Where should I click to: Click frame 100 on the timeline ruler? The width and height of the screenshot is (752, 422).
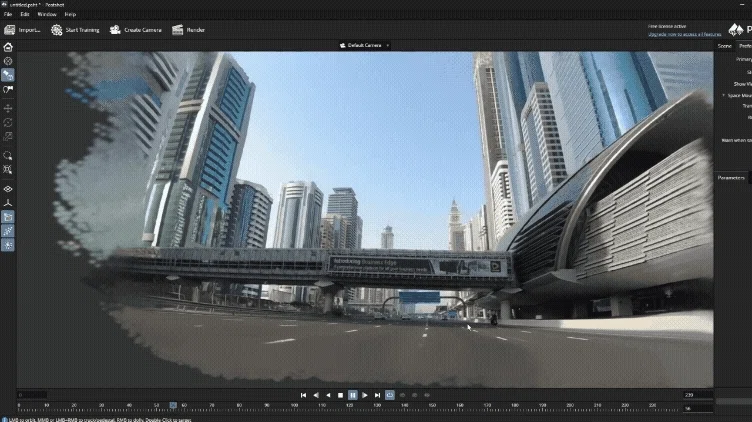coord(294,406)
